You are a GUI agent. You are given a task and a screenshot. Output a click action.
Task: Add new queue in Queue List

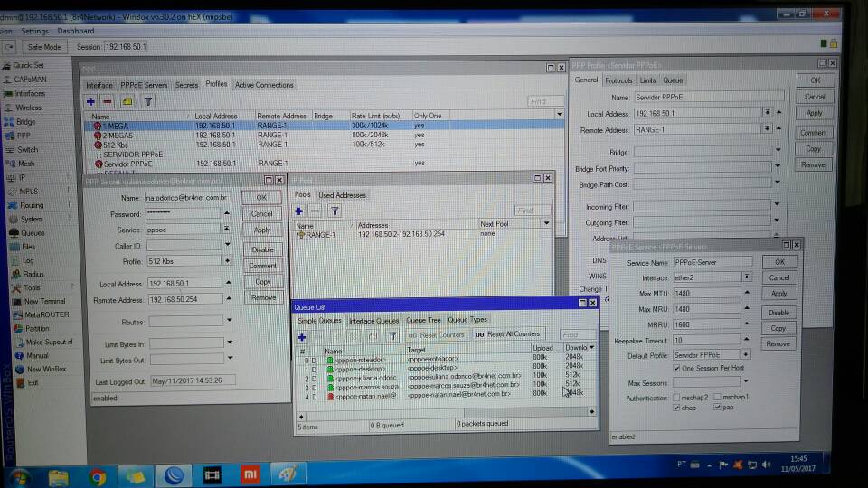[302, 337]
